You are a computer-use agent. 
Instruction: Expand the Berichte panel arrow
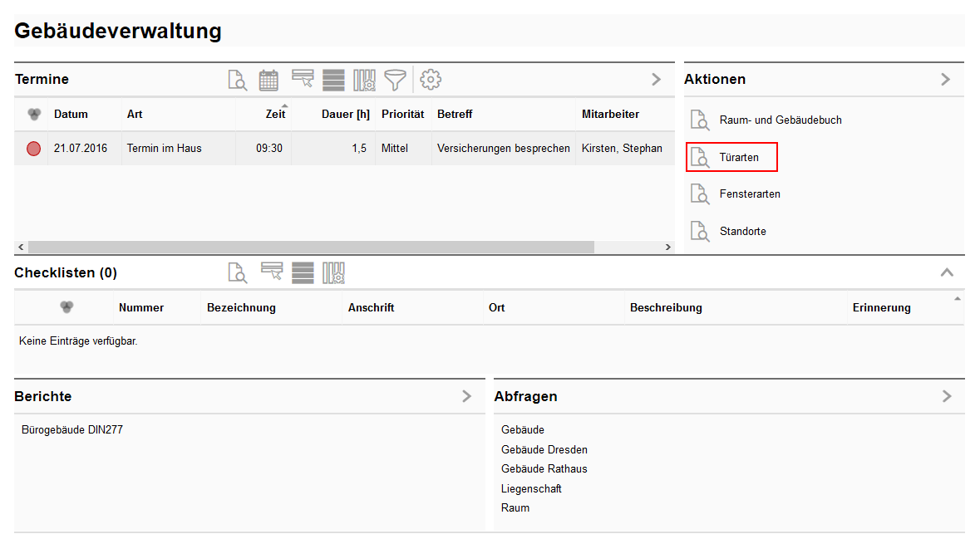pyautogui.click(x=466, y=396)
